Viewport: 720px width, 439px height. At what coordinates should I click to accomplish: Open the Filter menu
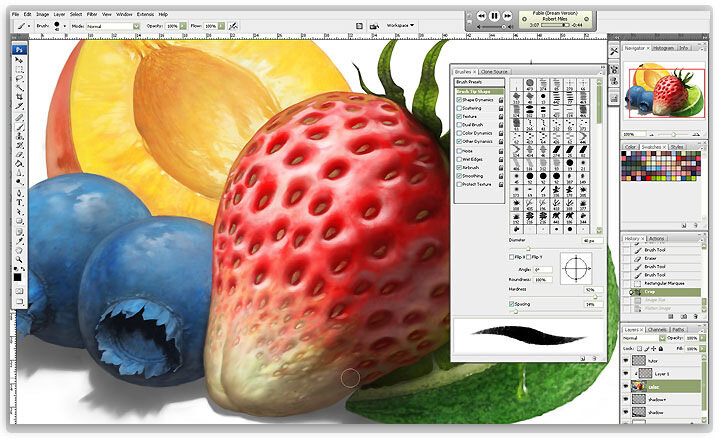pyautogui.click(x=92, y=14)
